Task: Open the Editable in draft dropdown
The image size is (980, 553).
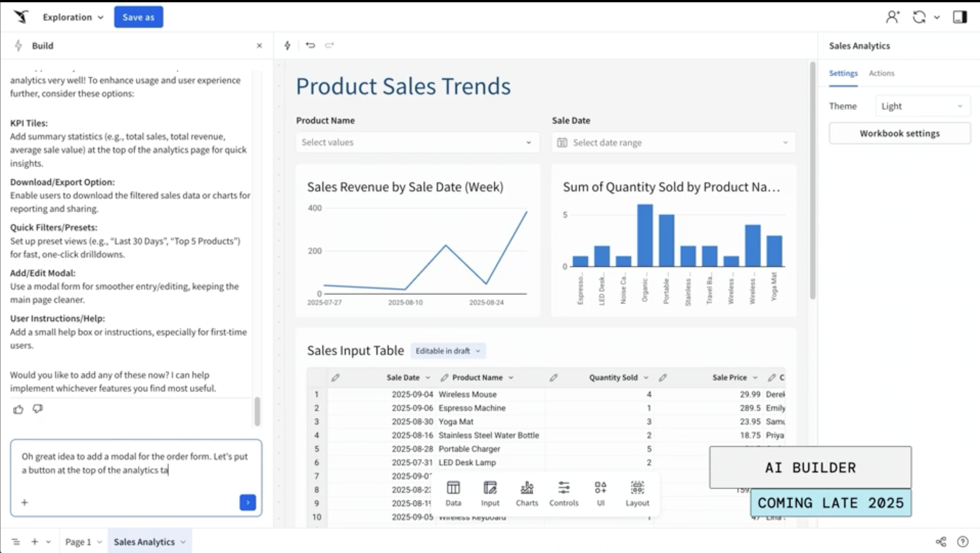Action: [x=448, y=351]
